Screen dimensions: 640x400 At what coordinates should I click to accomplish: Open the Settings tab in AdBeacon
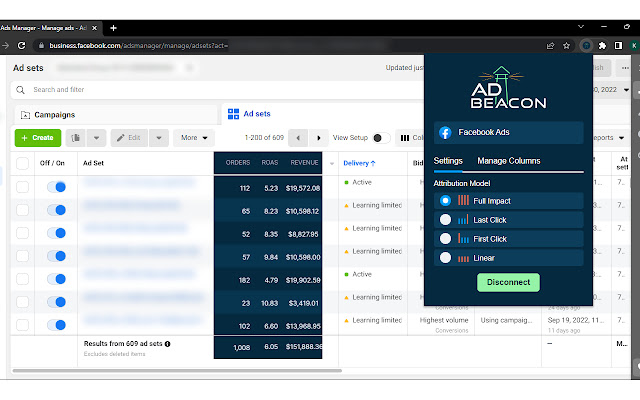point(448,161)
